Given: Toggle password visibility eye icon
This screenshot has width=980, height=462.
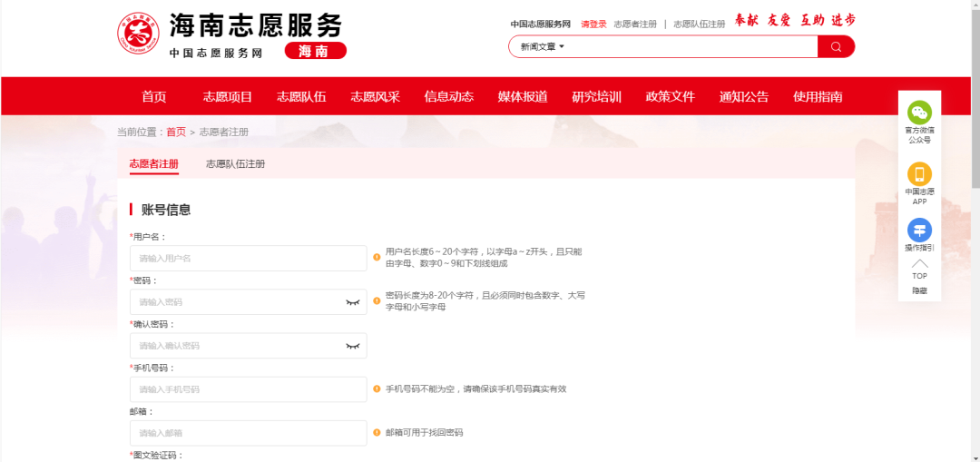Looking at the screenshot, I should [x=352, y=302].
